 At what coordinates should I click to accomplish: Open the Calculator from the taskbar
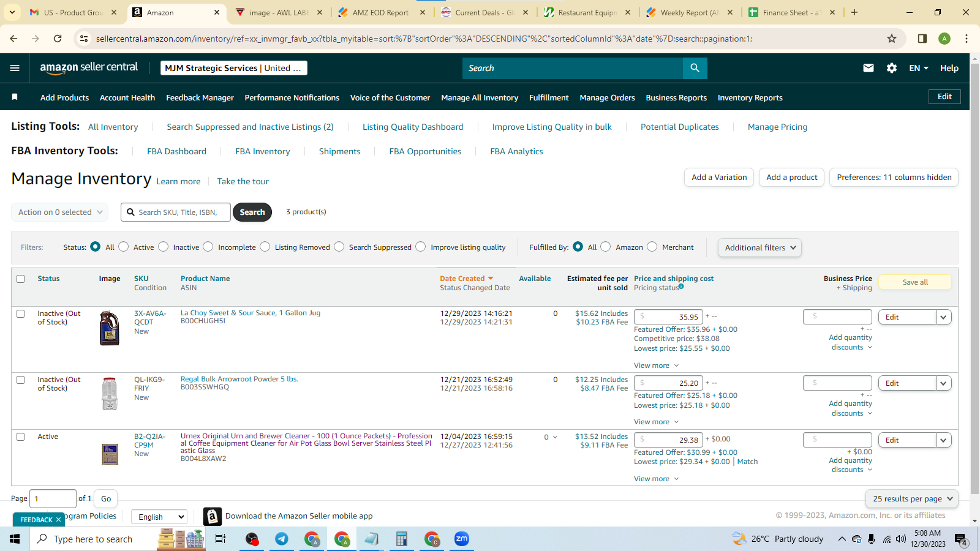pyautogui.click(x=402, y=539)
